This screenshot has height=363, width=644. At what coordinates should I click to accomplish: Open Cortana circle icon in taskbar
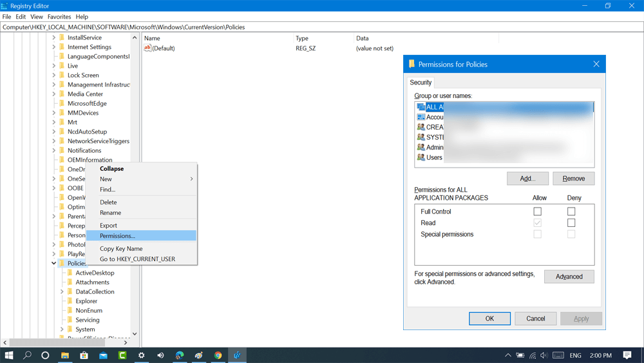(45, 355)
